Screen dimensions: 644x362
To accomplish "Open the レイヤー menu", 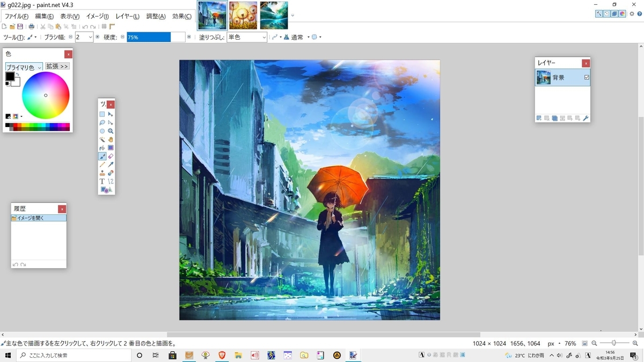I will 127,16.
